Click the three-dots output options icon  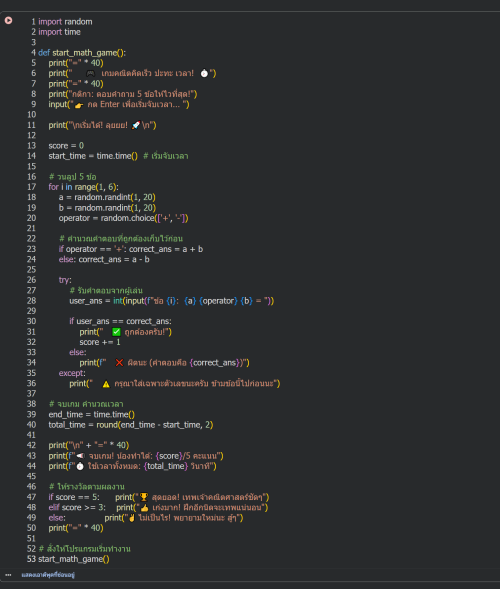[8, 575]
